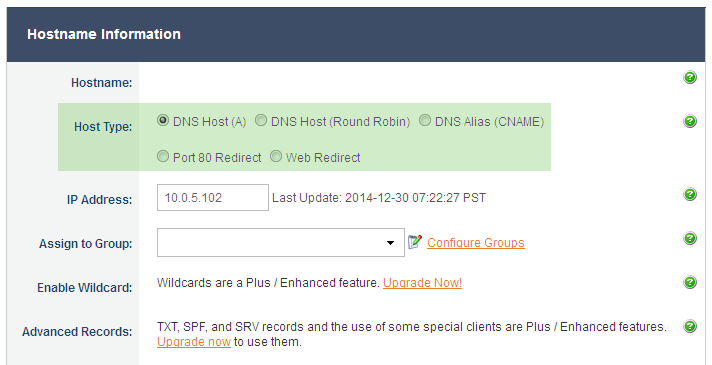Open Advanced Records help icon
The height and width of the screenshot is (365, 712).
[x=690, y=326]
